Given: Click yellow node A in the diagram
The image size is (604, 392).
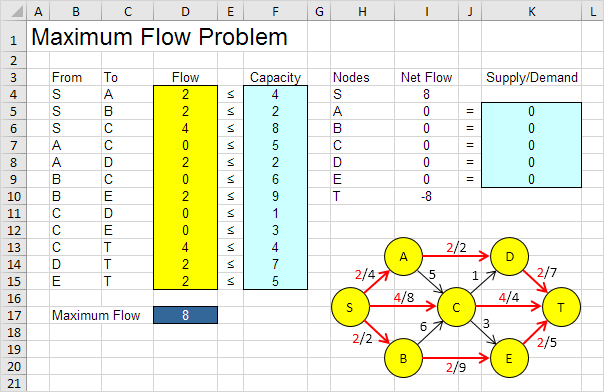Looking at the screenshot, I should point(403,256).
